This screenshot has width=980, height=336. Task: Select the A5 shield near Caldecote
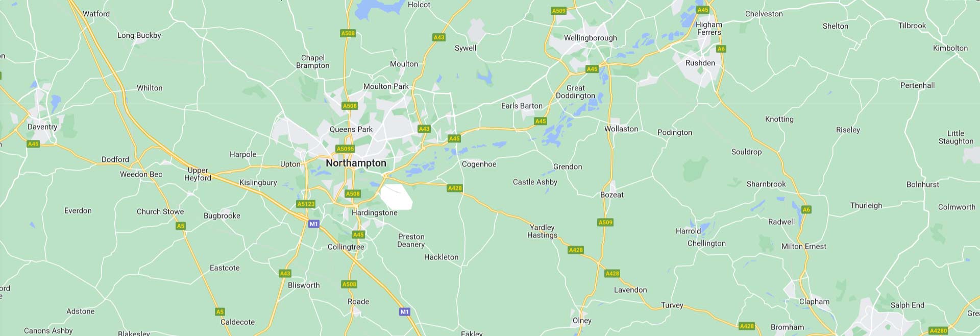(x=220, y=311)
